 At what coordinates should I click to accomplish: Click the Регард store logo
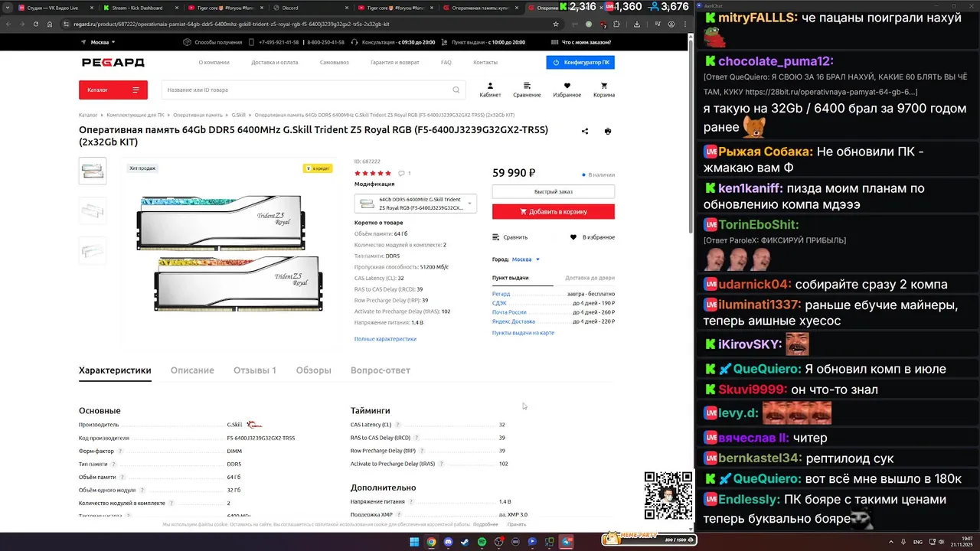click(113, 63)
